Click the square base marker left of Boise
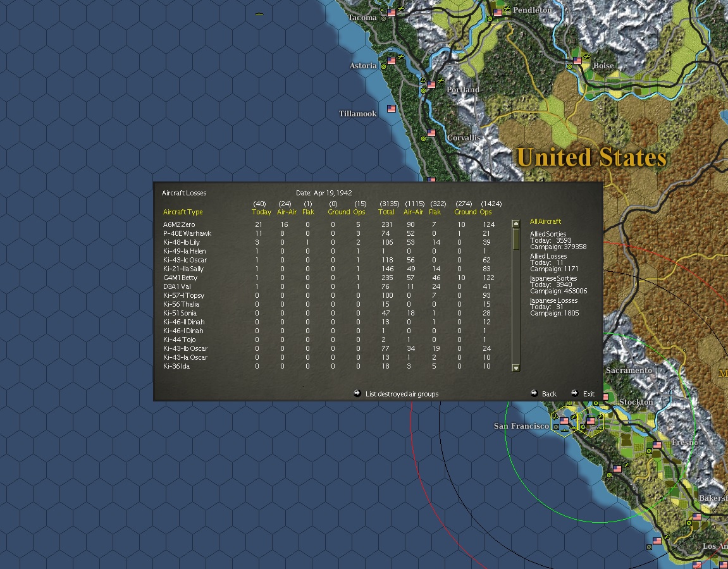This screenshot has width=728, height=569. tap(569, 67)
